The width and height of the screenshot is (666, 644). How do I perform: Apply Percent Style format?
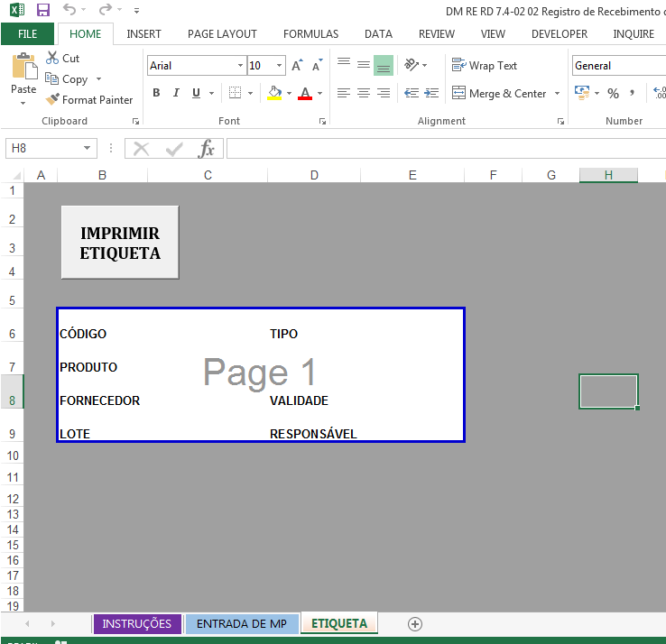click(613, 93)
